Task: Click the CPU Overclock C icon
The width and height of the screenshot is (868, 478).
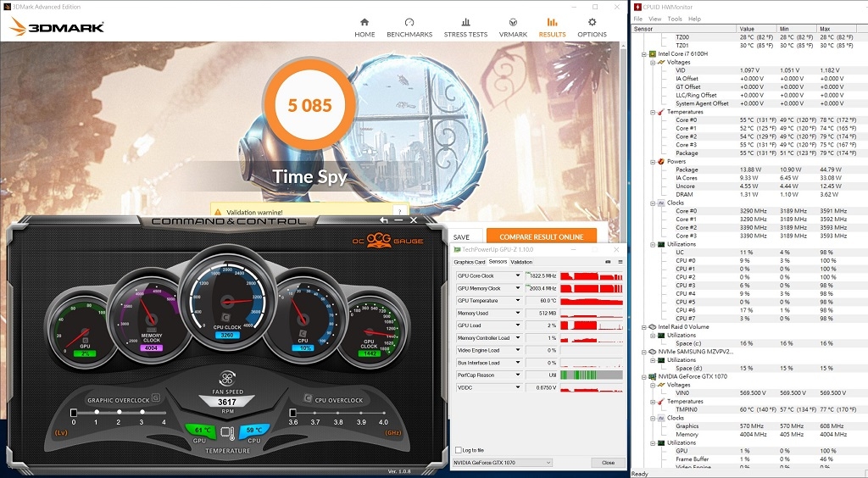Action: coord(308,397)
